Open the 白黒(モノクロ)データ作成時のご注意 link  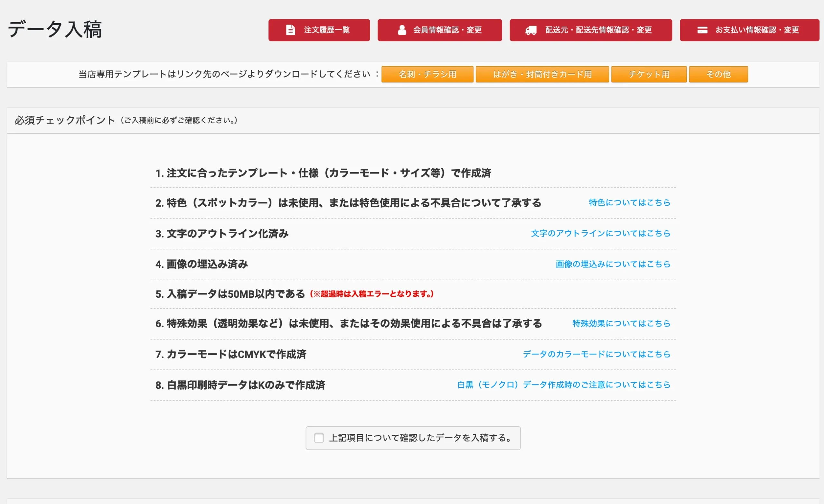[564, 385]
